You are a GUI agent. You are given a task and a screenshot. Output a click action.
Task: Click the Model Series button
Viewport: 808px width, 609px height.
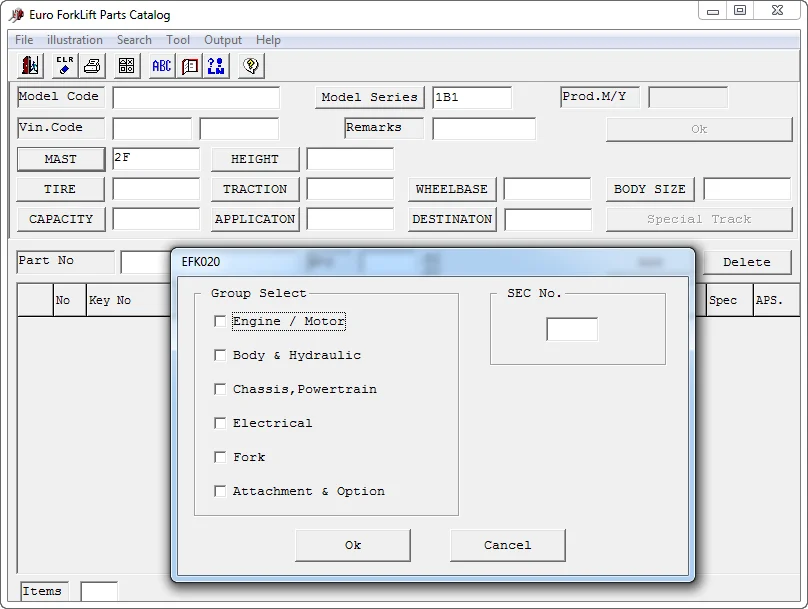369,97
